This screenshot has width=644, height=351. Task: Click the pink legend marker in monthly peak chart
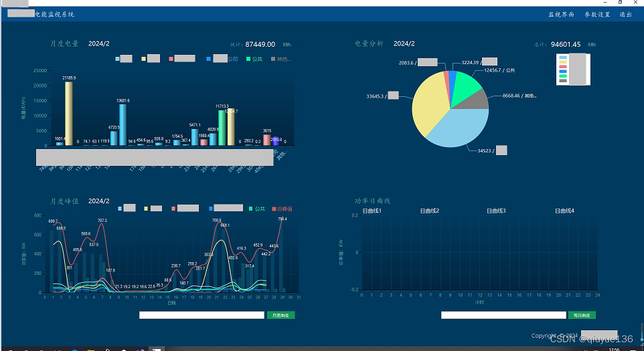point(173,209)
